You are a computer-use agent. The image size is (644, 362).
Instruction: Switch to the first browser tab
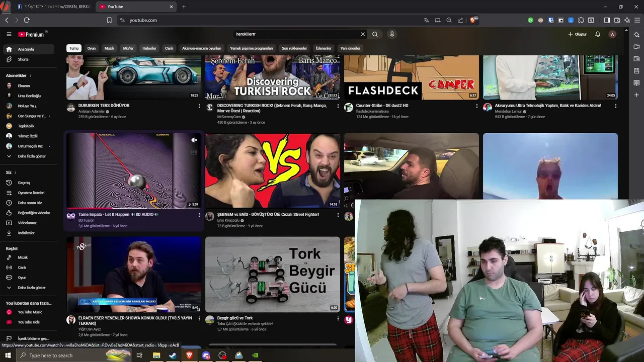coord(54,7)
